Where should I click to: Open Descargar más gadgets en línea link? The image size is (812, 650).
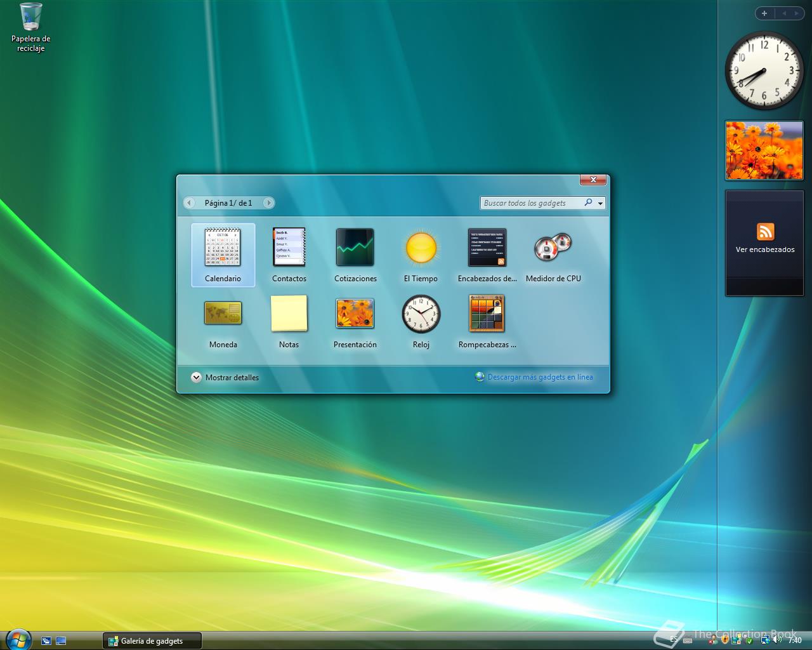540,377
